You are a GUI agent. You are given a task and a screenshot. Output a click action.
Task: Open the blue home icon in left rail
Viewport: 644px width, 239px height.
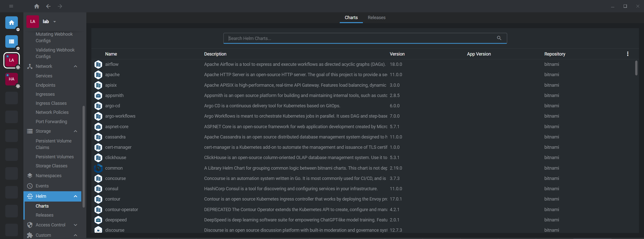12,23
